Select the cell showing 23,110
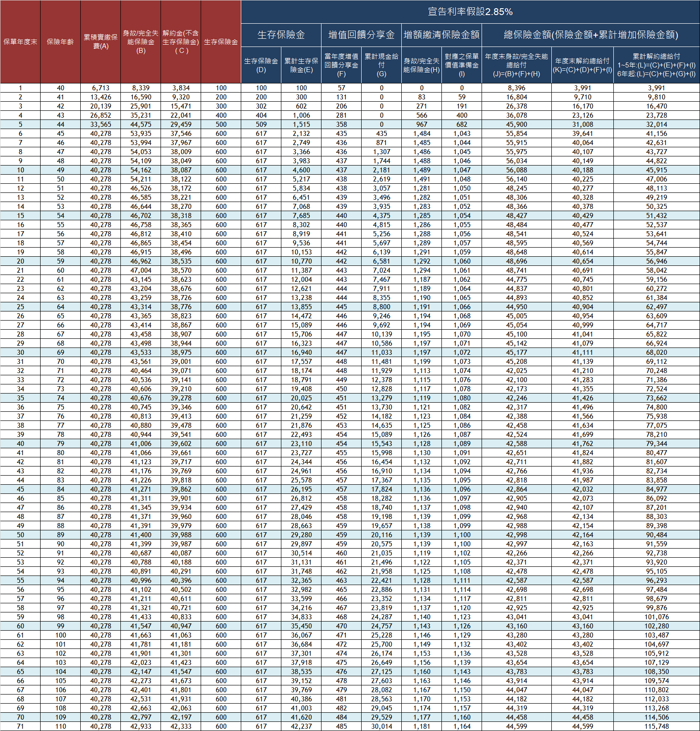Viewport: 700px width, 731px height. click(301, 444)
